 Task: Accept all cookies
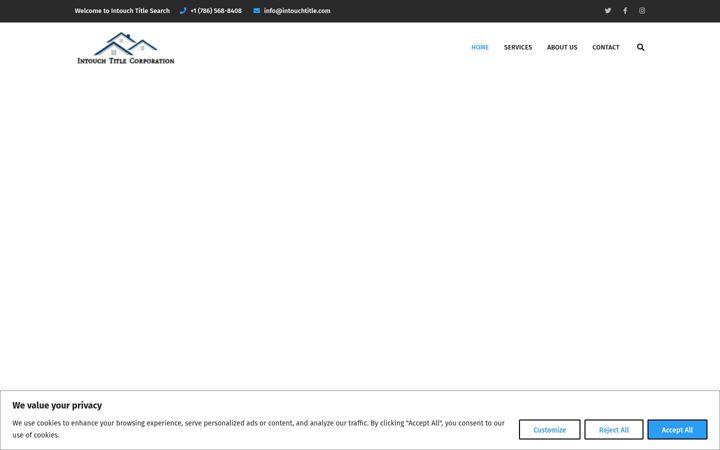tap(677, 430)
